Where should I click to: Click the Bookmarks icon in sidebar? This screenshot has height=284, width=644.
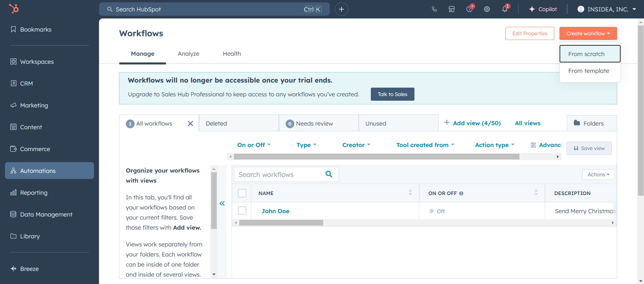[x=13, y=29]
